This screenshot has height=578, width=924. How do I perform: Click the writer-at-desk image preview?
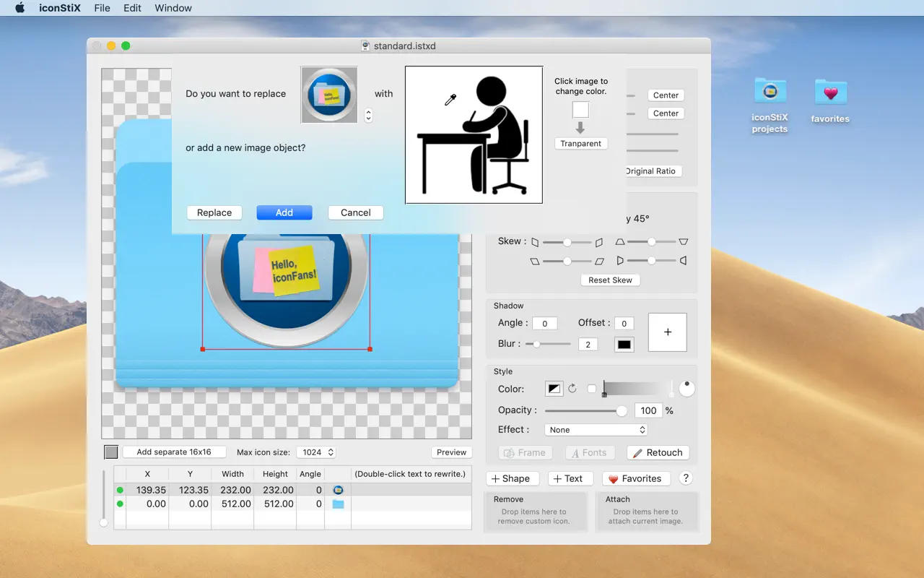(474, 134)
